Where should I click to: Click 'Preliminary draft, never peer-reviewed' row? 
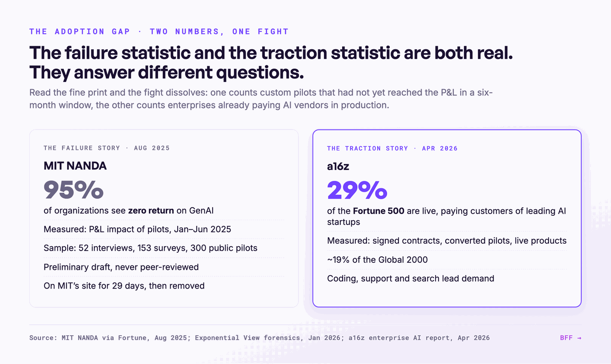[164, 267]
